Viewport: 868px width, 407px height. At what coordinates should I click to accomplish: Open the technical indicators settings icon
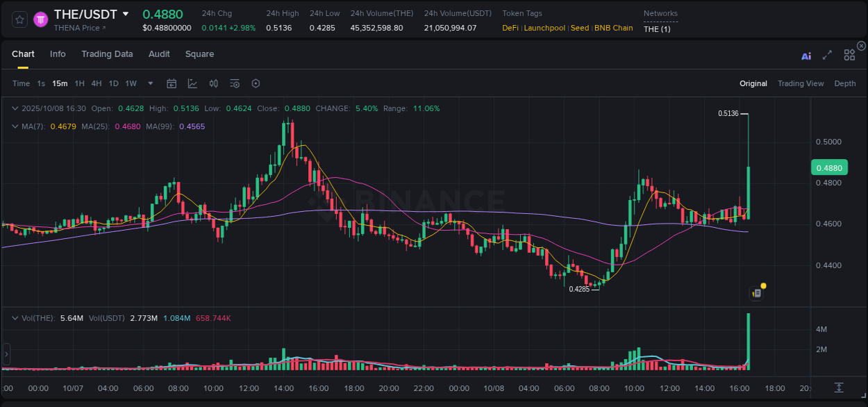[235, 83]
